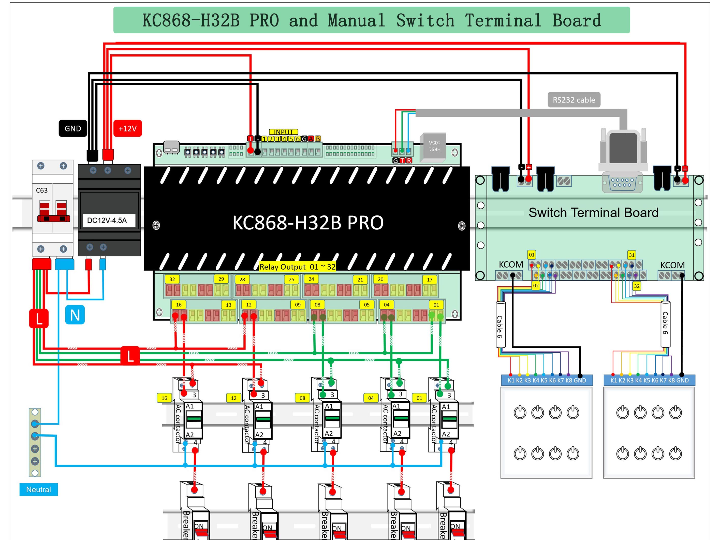Click the red +12V plug atop the power supply

tap(108, 155)
